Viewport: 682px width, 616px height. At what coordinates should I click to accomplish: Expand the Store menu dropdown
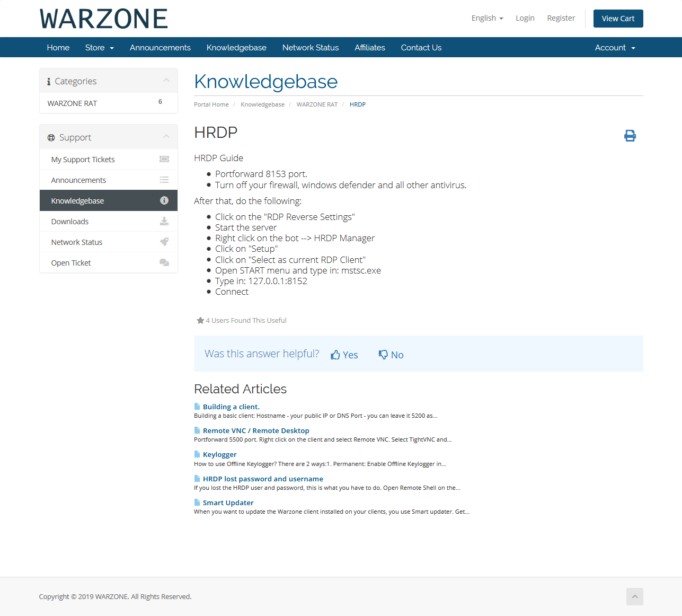(x=99, y=48)
